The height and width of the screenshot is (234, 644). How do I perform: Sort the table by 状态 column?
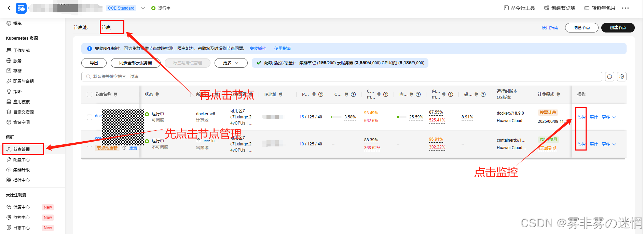[x=157, y=94]
